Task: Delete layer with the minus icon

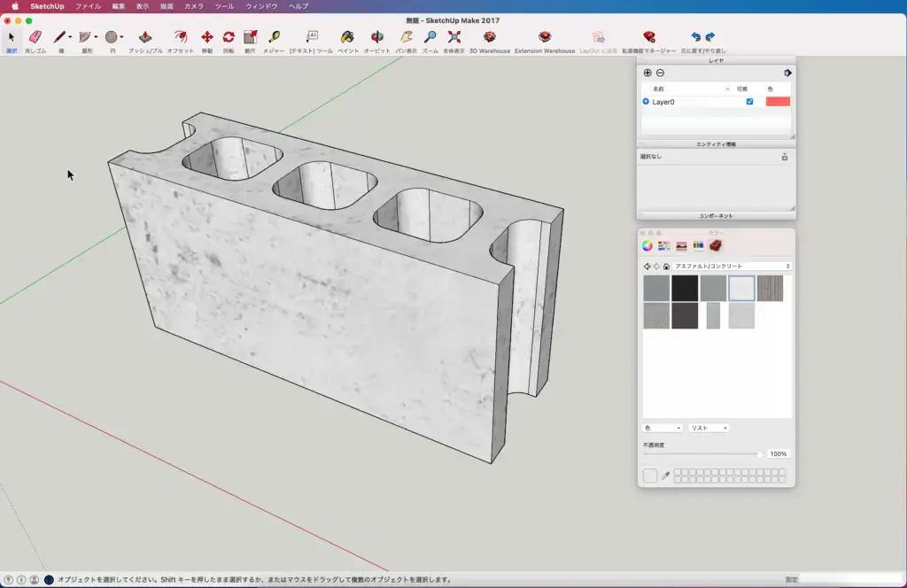Action: (x=660, y=73)
